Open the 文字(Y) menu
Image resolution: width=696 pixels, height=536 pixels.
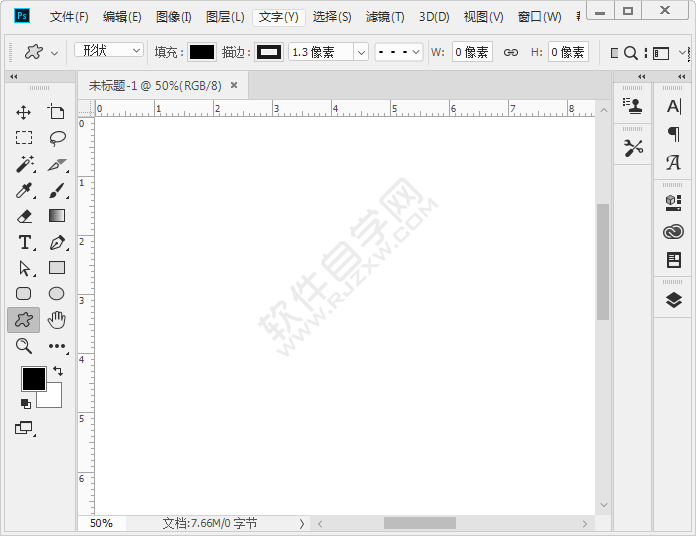click(279, 17)
